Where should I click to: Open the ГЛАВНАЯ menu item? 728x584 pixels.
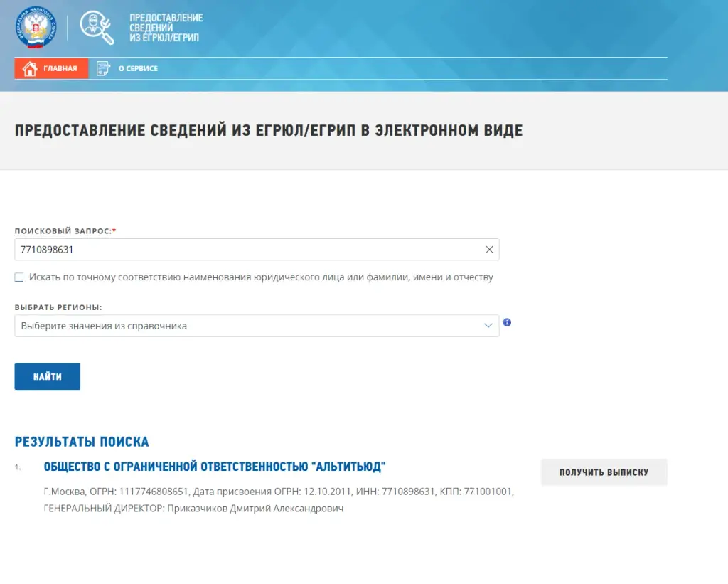pyautogui.click(x=51, y=68)
